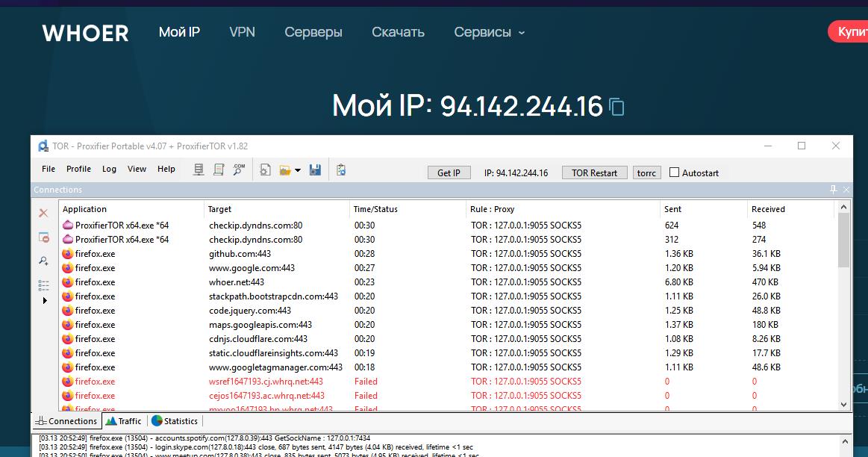Image resolution: width=868 pixels, height=457 pixels.
Task: Sort by Received column header
Action: point(790,209)
